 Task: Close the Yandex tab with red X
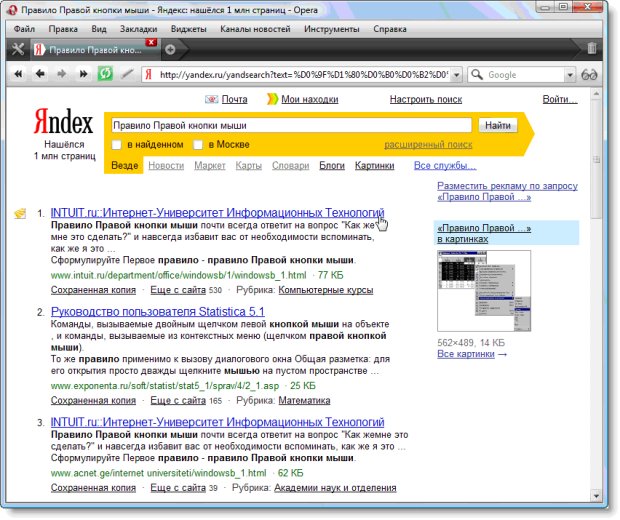pos(151,42)
